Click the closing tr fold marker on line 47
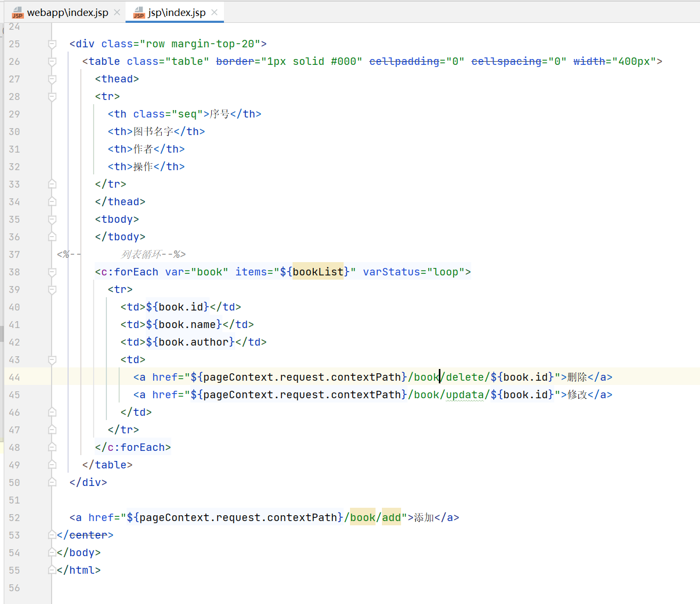The image size is (700, 604). click(x=52, y=430)
